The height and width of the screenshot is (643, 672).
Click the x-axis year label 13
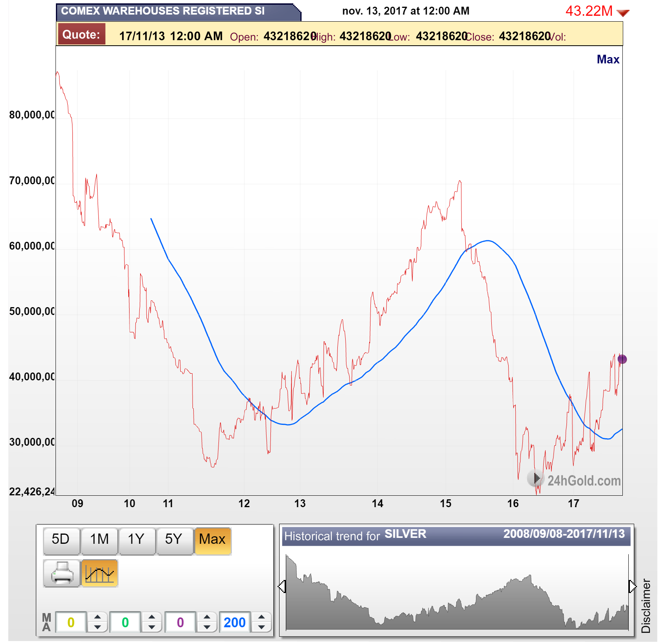pos(300,503)
